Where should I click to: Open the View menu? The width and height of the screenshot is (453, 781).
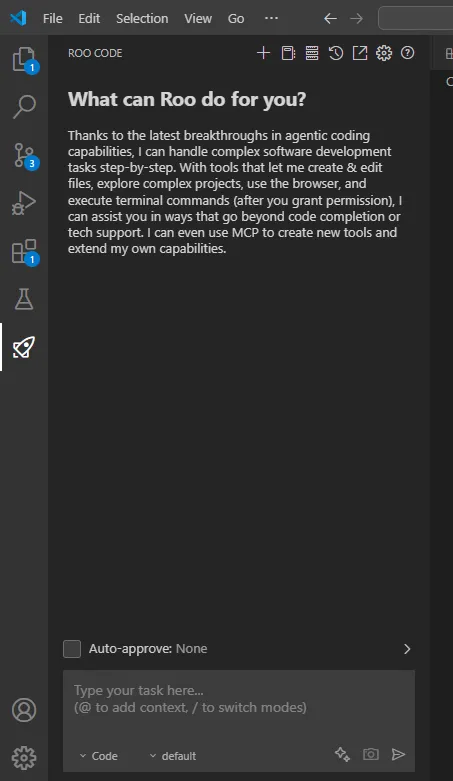tap(198, 18)
